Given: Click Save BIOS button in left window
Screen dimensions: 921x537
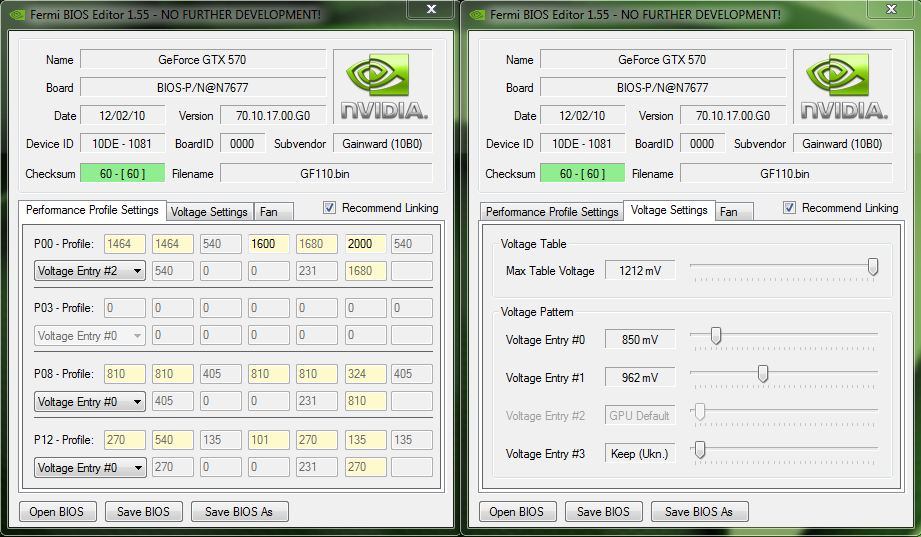Looking at the screenshot, I should point(143,512).
